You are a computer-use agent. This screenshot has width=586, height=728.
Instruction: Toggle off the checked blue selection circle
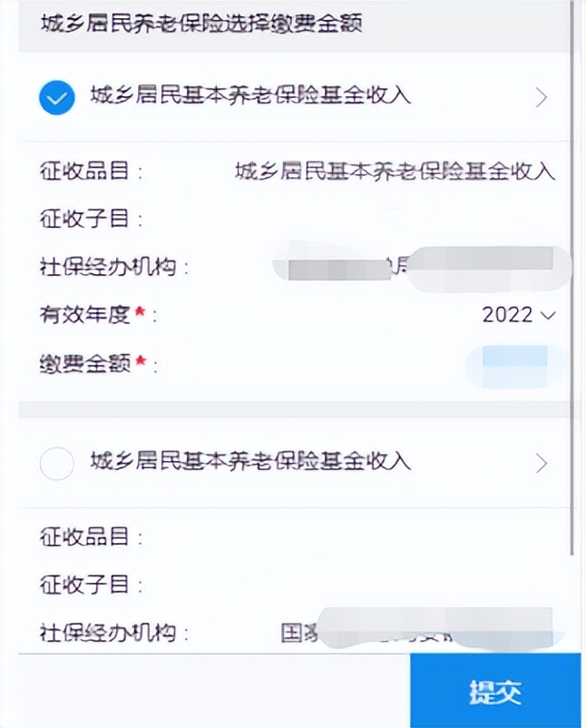56,97
